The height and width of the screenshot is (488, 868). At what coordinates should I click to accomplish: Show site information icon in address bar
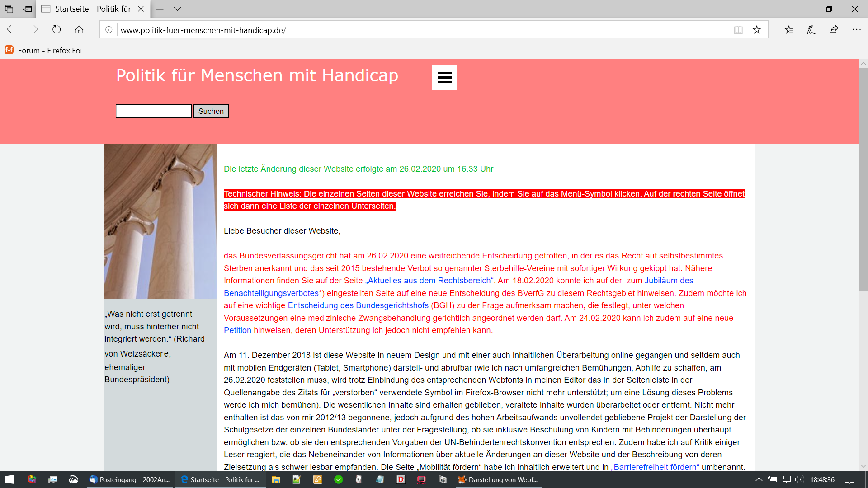(x=109, y=30)
